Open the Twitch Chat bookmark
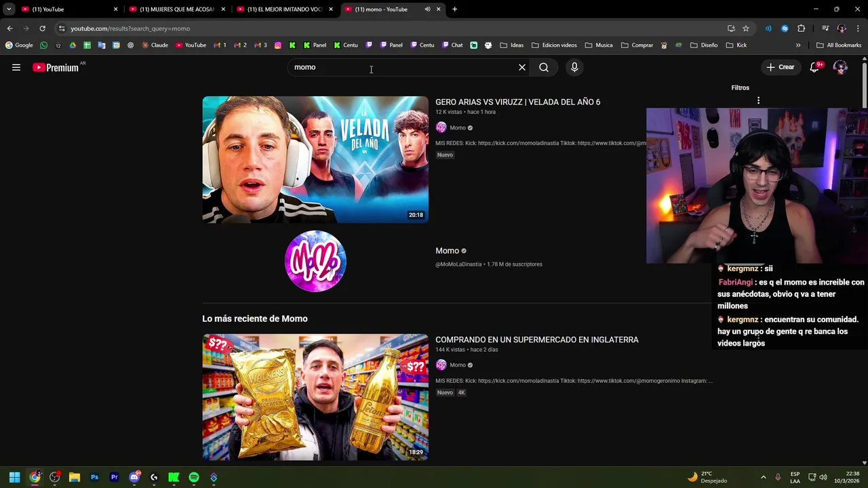The height and width of the screenshot is (488, 868). pos(452,45)
